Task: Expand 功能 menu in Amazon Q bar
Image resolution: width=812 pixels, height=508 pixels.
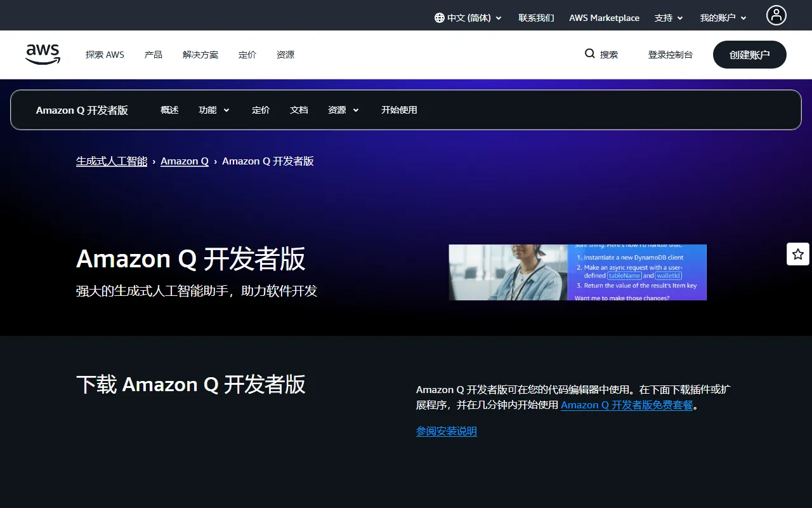Action: coord(214,110)
